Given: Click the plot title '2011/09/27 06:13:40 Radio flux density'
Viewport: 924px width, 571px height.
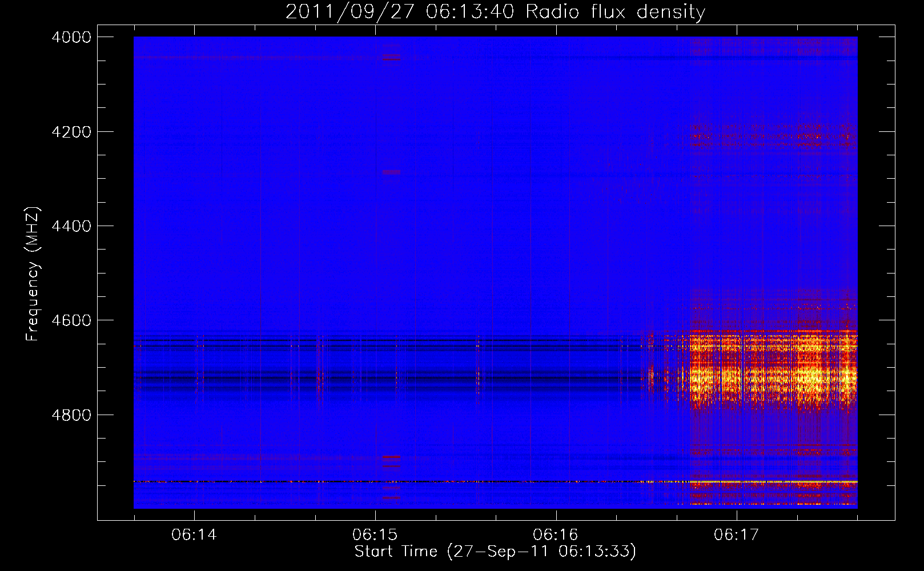Looking at the screenshot, I should (495, 11).
